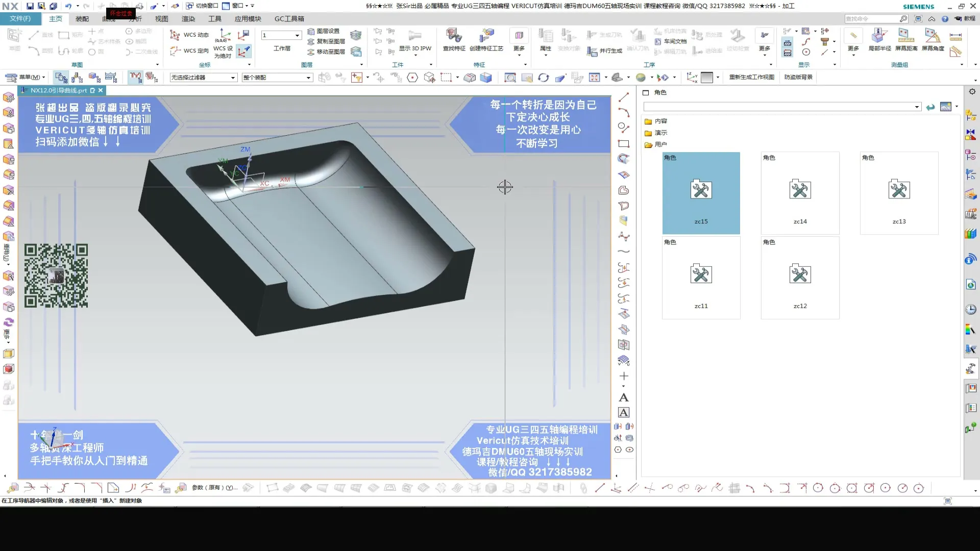Open the work layer number dropdown
Image resolution: width=980 pixels, height=551 pixels.
point(297,35)
